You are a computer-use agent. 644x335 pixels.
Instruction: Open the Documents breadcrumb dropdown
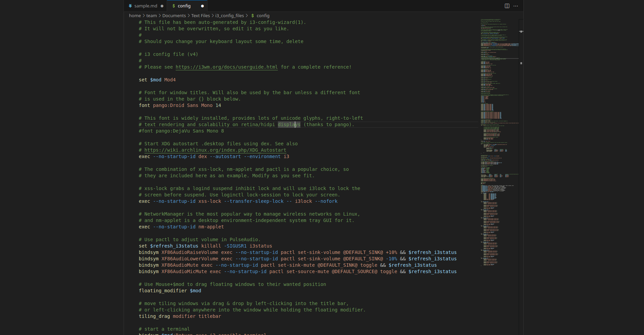174,15
